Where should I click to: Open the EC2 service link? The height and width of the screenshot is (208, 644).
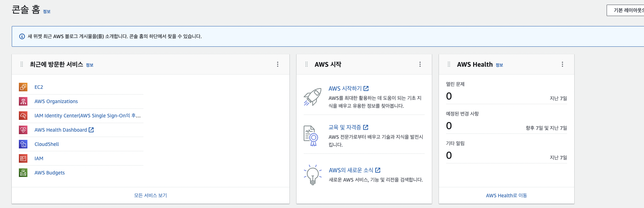click(39, 87)
